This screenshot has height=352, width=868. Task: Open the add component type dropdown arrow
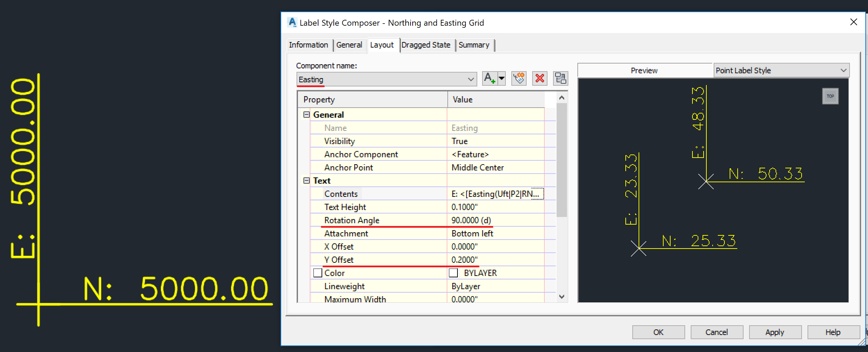click(502, 78)
